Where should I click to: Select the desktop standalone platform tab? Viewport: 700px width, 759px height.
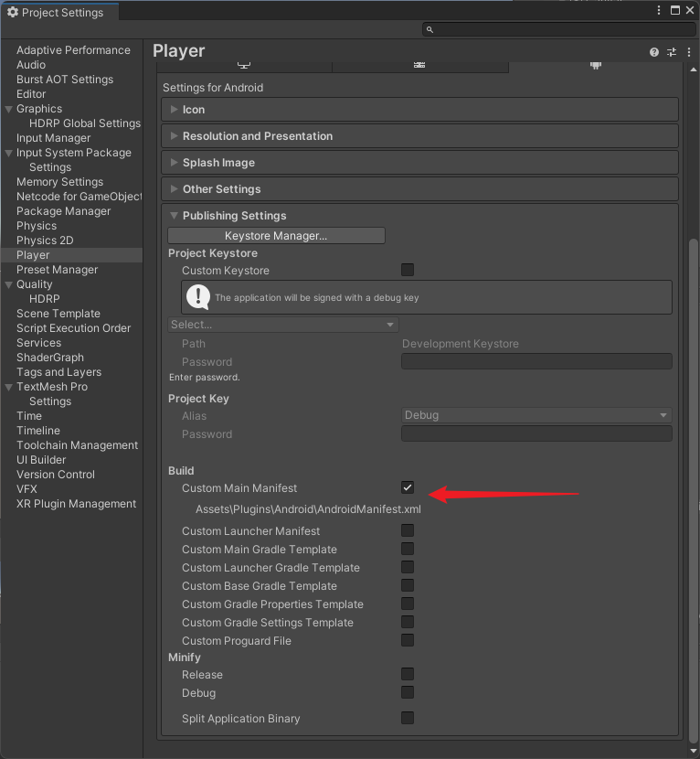tap(244, 67)
